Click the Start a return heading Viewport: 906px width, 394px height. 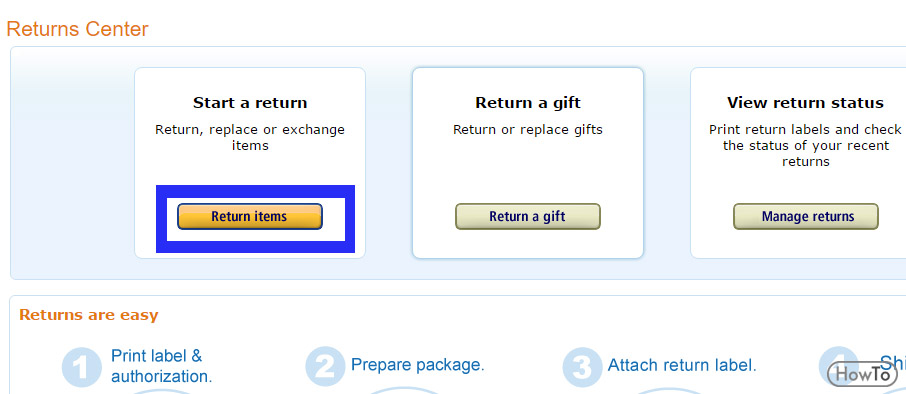[x=250, y=103]
